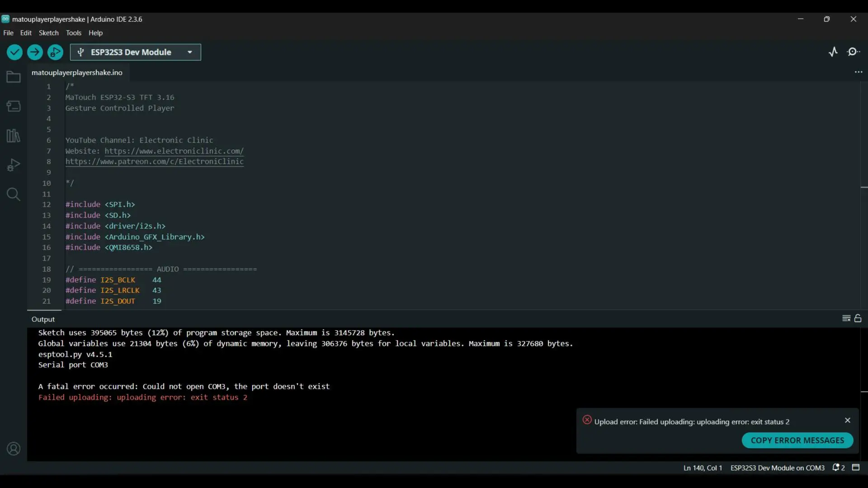
Task: Minimize the Arduino IDE window
Action: tap(801, 19)
